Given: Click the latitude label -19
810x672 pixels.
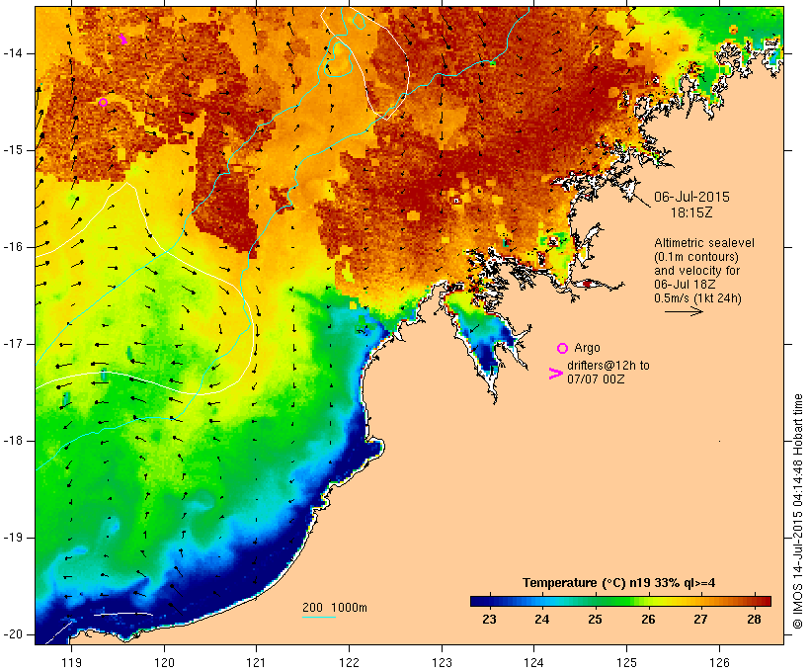Looking at the screenshot, I should [13, 538].
